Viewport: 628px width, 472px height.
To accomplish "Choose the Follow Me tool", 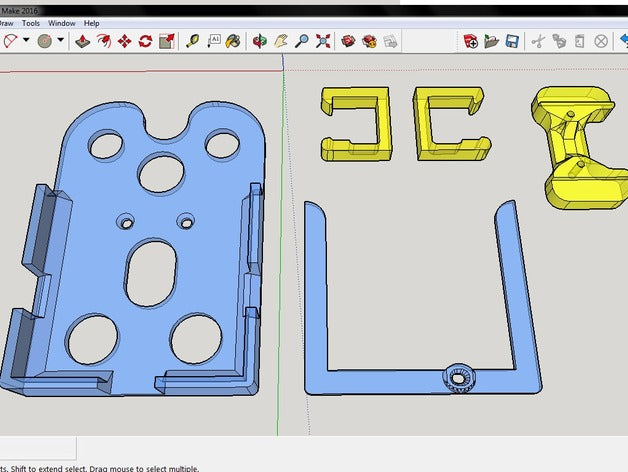I will 104,41.
